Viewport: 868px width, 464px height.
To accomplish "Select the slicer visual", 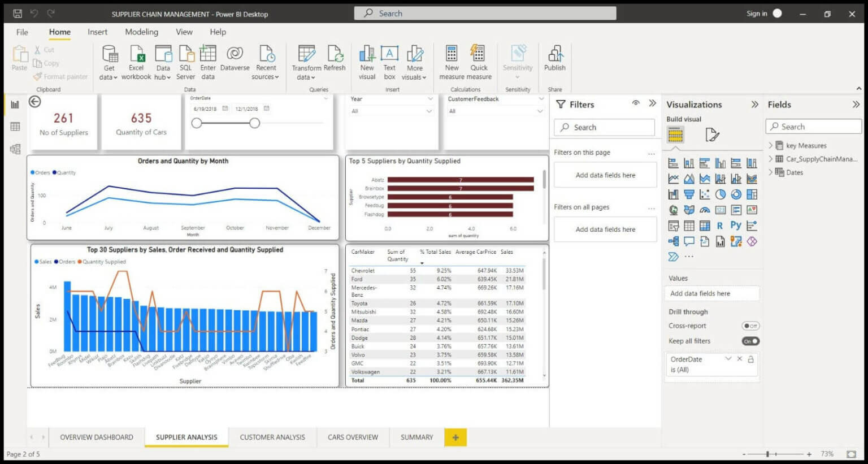I will (673, 226).
